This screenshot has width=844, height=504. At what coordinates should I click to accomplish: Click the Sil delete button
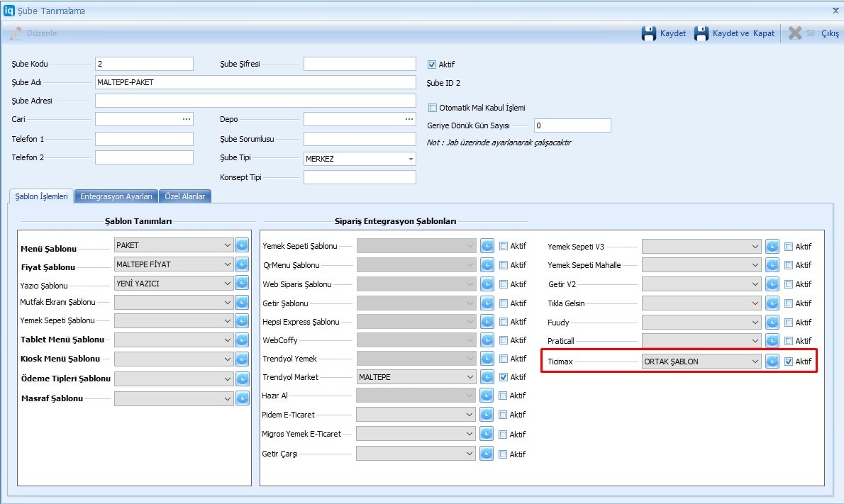[801, 33]
